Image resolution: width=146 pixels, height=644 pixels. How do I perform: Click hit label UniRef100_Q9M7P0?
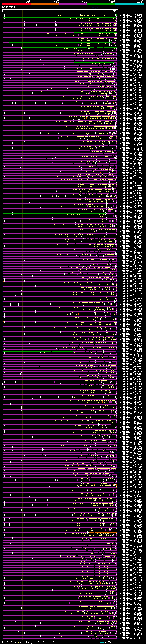pyautogui.click(x=131, y=397)
